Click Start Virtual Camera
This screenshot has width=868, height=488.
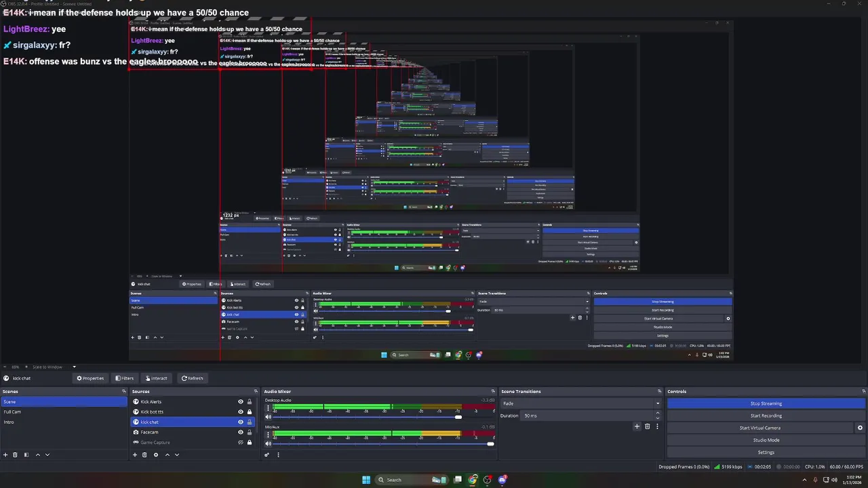[760, 428]
